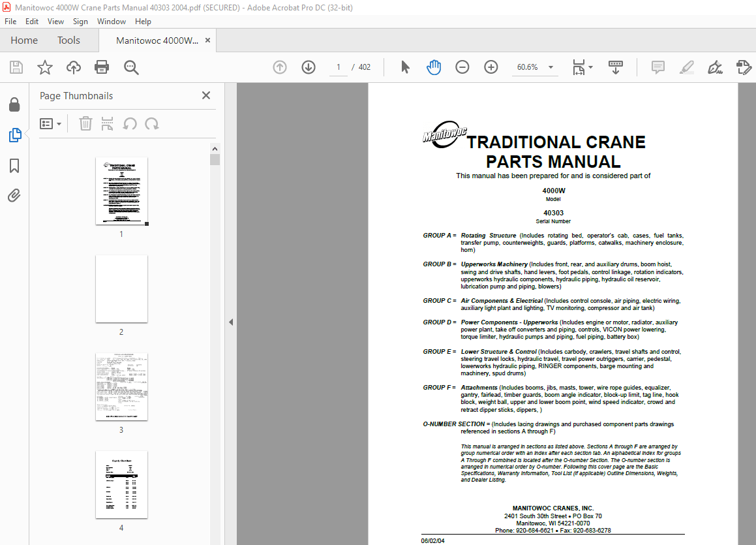Open the Add Sticky Note comment tool
The width and height of the screenshot is (756, 545).
pos(658,67)
